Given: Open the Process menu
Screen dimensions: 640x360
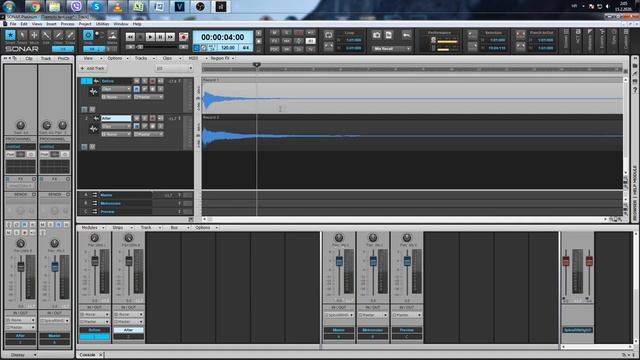Looking at the screenshot, I should tap(67, 24).
